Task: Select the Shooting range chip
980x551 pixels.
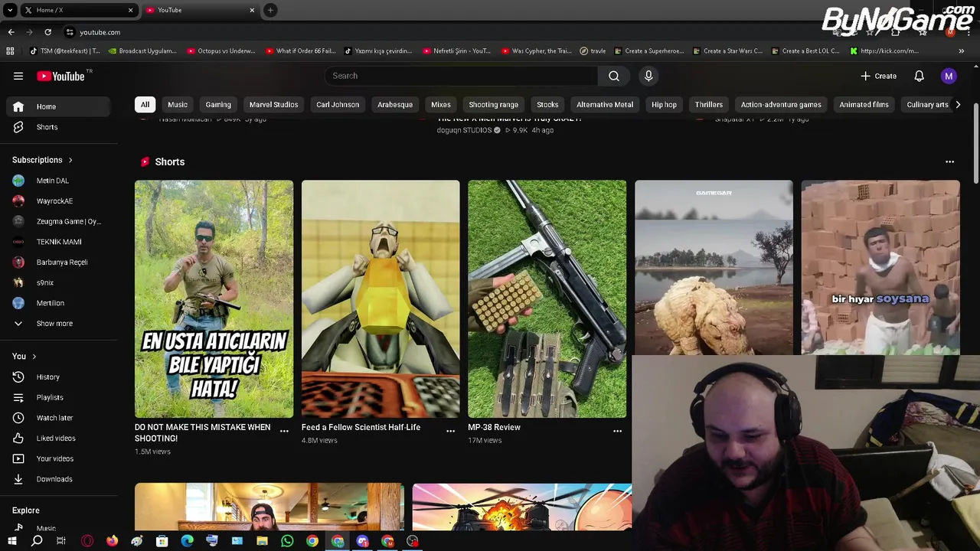Action: 493,105
